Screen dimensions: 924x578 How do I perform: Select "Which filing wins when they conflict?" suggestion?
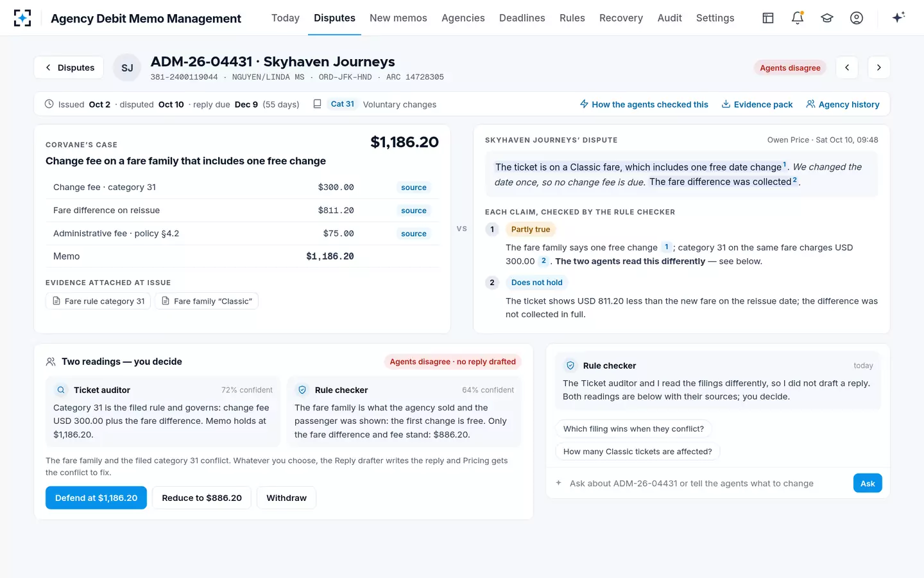click(x=633, y=429)
